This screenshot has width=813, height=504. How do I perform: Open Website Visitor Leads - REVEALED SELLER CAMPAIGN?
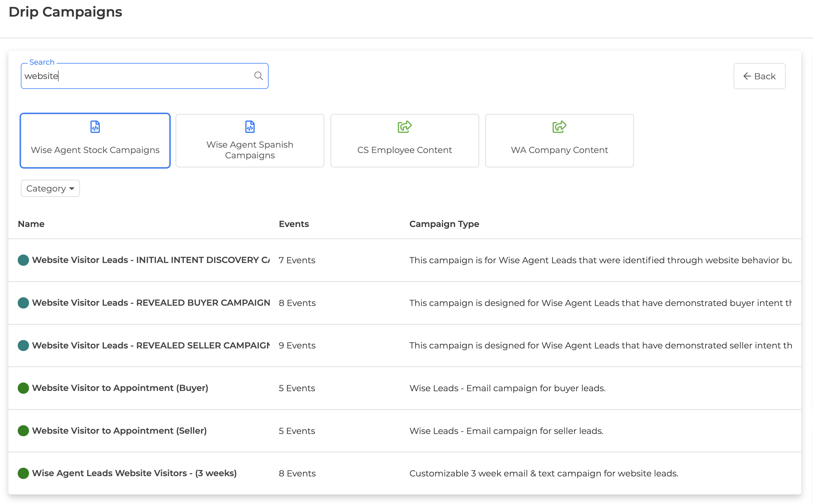[x=151, y=345]
